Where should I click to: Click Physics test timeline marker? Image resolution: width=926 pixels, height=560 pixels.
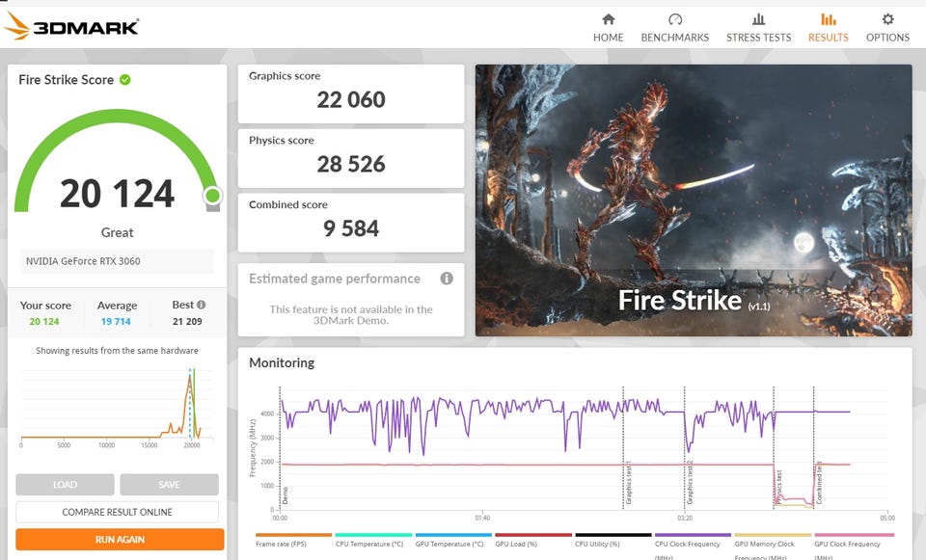pos(779,486)
